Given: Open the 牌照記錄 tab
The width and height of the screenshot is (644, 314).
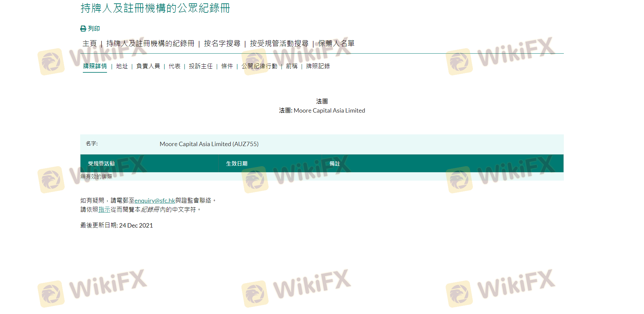Looking at the screenshot, I should (x=318, y=66).
